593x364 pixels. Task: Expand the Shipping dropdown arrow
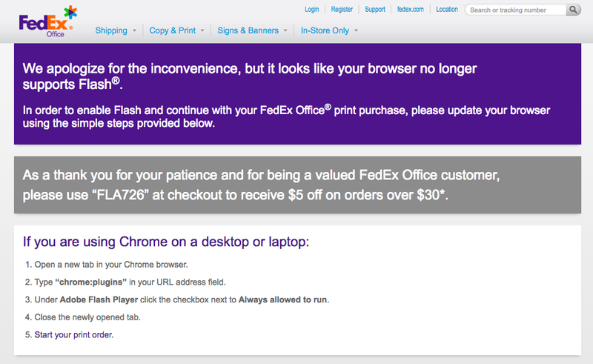(x=134, y=31)
